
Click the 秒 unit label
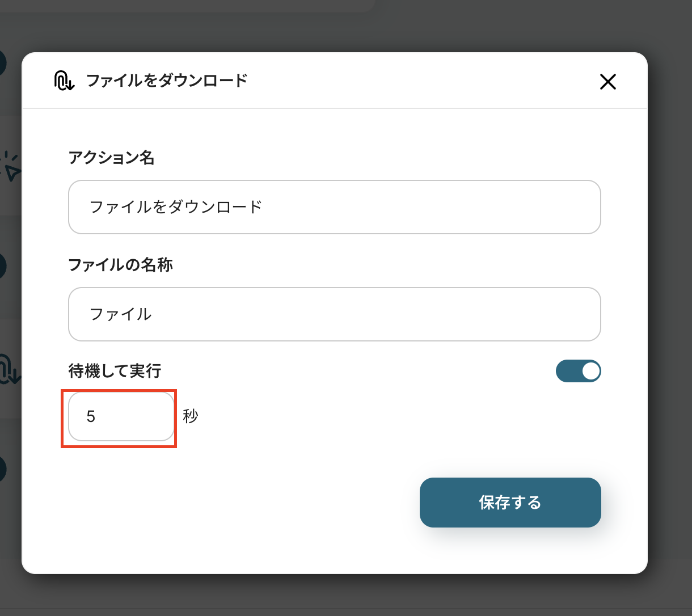191,417
